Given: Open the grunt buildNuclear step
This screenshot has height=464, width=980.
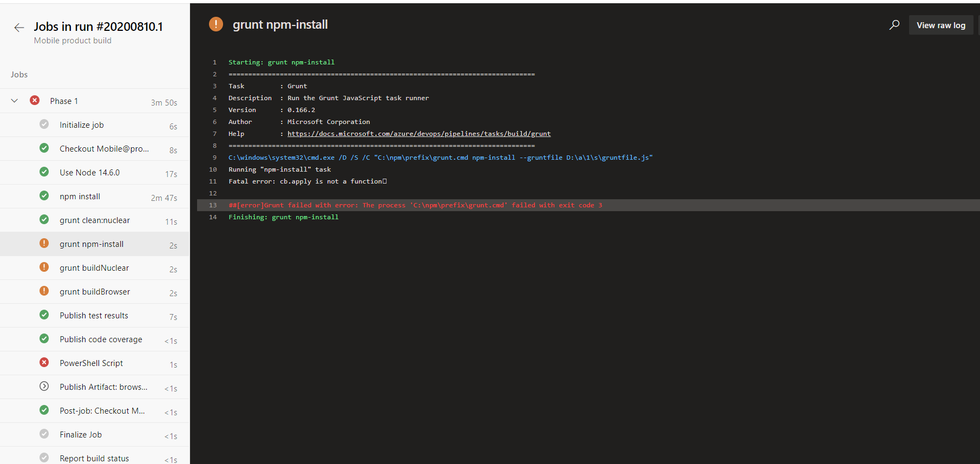Looking at the screenshot, I should 95,268.
